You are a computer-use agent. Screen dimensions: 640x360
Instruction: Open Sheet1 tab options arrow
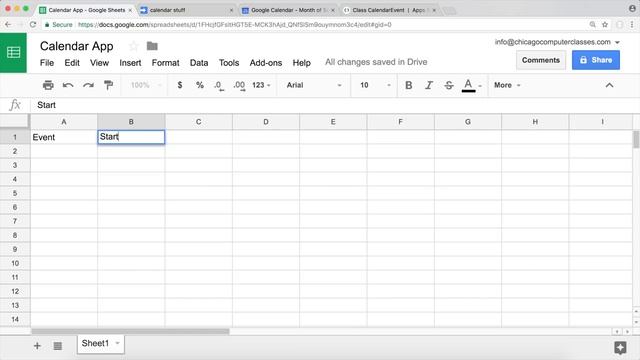[x=118, y=343]
